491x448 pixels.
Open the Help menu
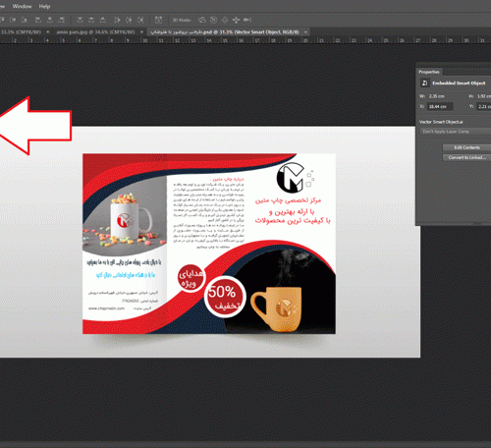point(44,6)
